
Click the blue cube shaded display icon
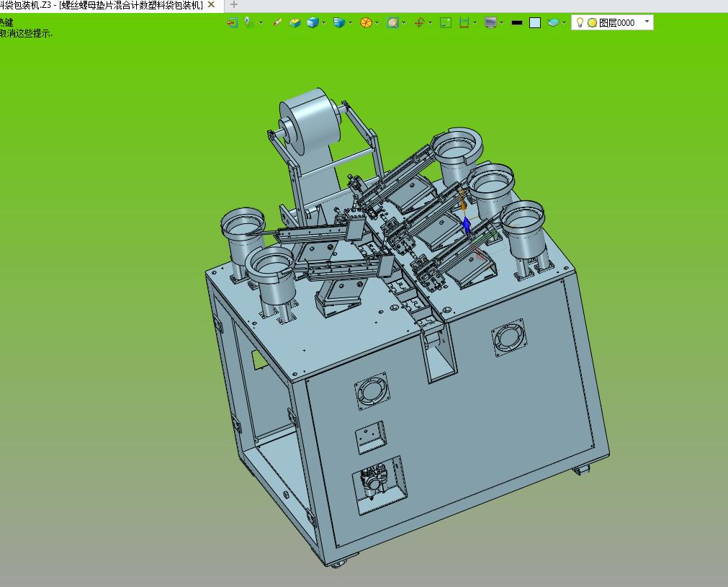[x=313, y=22]
